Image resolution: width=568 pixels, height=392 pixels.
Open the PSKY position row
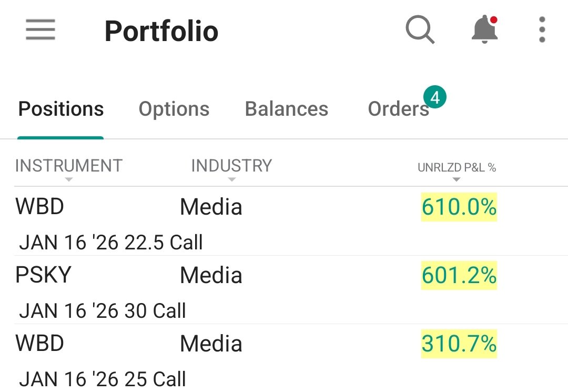pyautogui.click(x=284, y=289)
